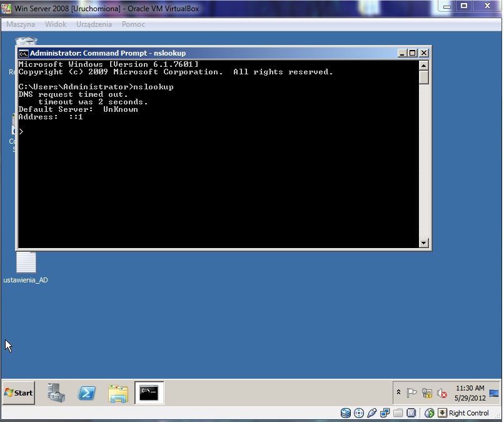Click Command Prompt scrollbar thumb
The height and width of the screenshot is (423, 504).
pos(423,77)
